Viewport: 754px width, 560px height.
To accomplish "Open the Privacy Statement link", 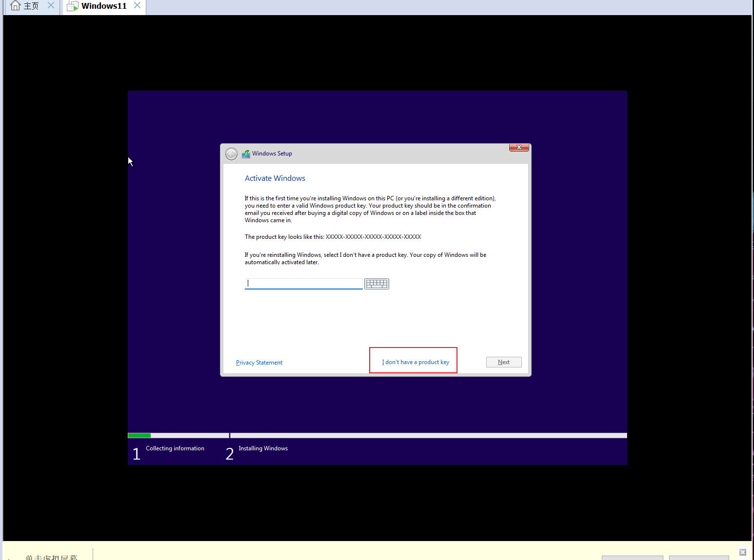I will coord(259,363).
